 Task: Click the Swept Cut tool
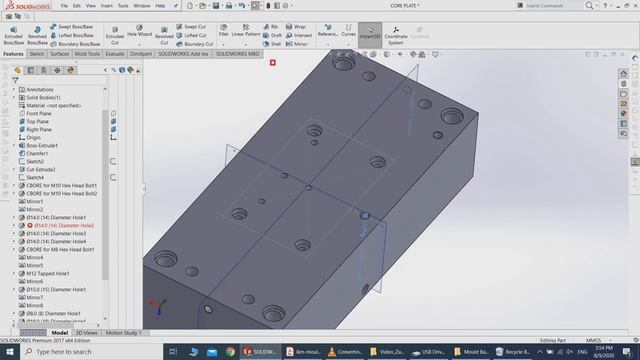[x=191, y=27]
